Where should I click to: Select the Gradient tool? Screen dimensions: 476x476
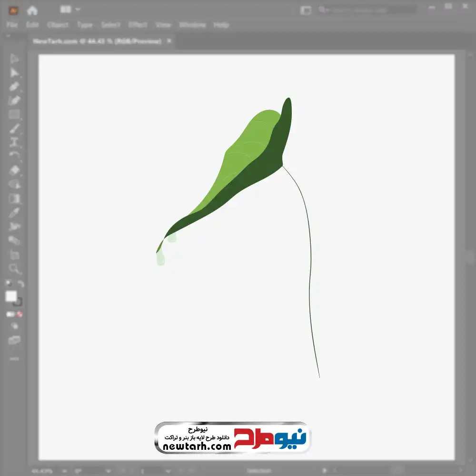[14, 198]
